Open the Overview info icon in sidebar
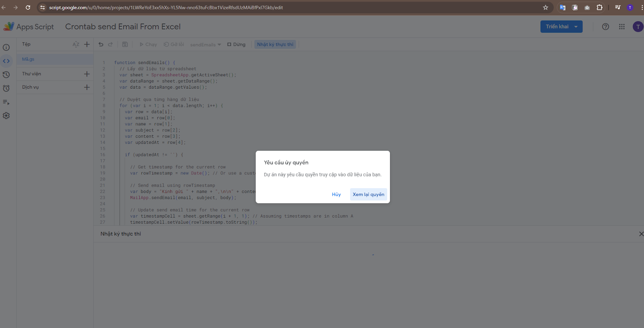This screenshot has width=644, height=328. pos(6,48)
